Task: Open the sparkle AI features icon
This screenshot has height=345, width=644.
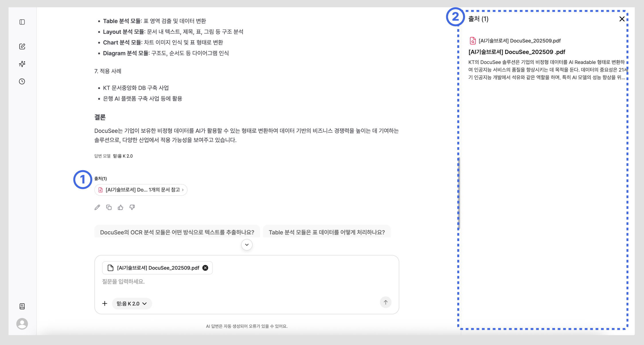Action: 22,64
